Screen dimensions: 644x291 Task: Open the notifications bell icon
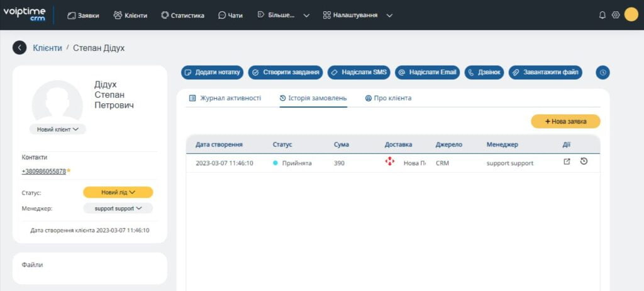[602, 15]
